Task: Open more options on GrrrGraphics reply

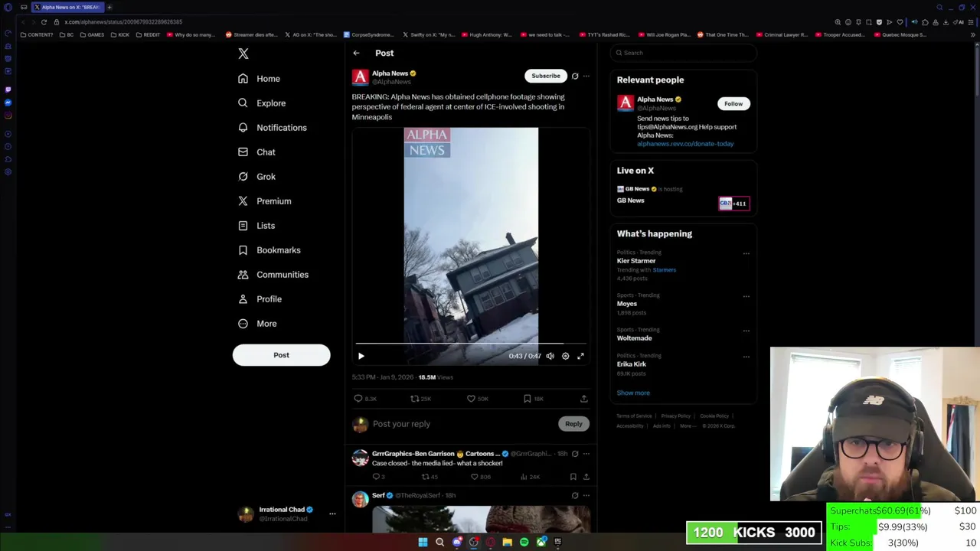Action: (586, 454)
